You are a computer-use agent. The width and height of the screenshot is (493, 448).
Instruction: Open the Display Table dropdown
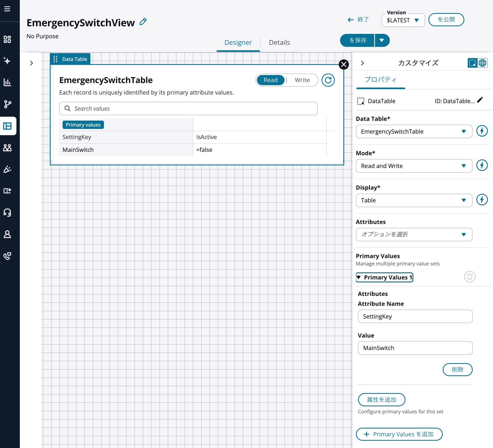414,200
